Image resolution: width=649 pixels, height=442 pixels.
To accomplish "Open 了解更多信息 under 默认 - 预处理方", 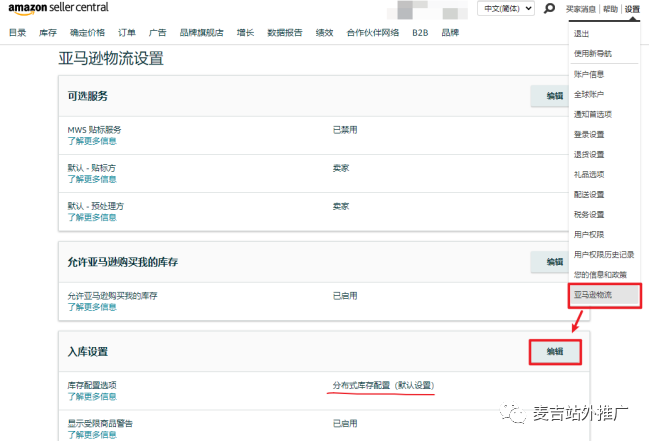I will (92, 218).
